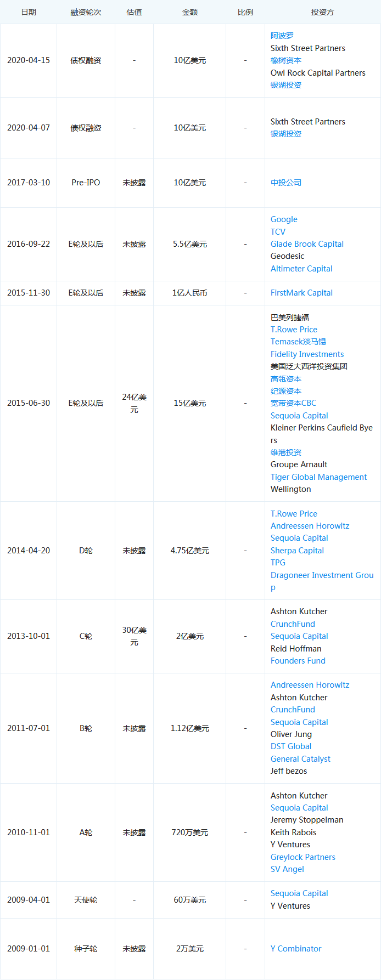Viewport: 381px width, 980px height.
Task: Click Sequoia Capital in the 2015-06-30 row
Action: pos(299,416)
